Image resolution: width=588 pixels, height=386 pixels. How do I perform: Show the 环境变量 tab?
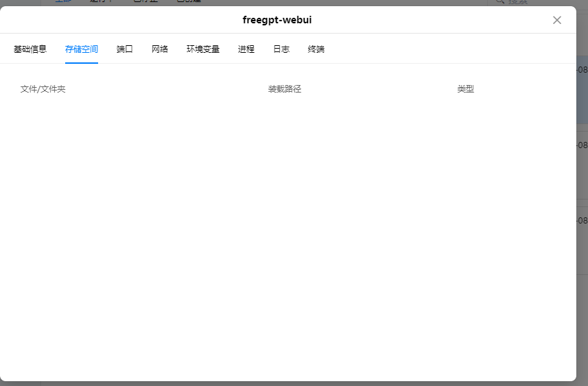point(203,49)
